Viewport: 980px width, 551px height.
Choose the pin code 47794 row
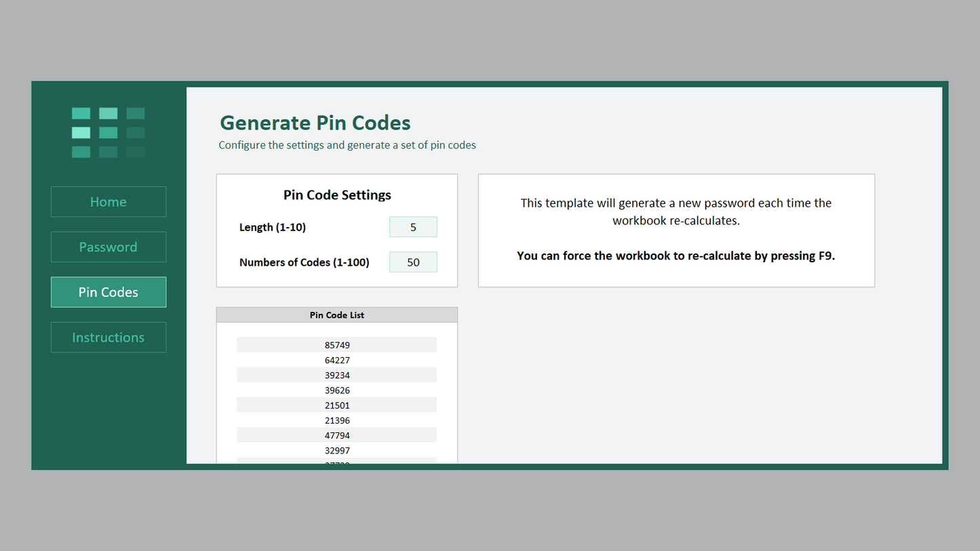[x=337, y=435]
